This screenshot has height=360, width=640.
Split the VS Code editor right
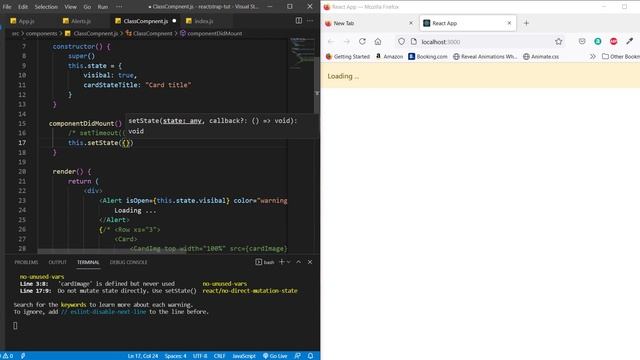click(x=299, y=21)
